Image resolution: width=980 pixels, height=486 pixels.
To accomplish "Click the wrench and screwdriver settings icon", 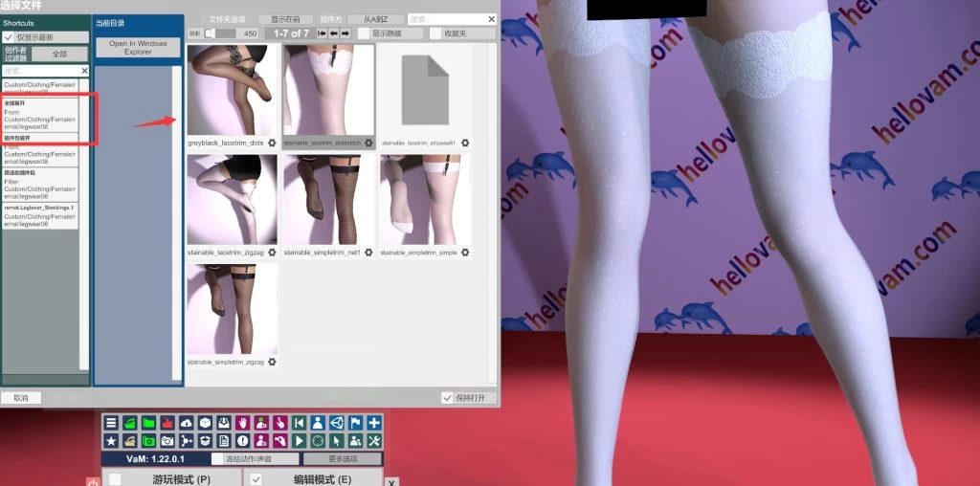I will click(374, 441).
